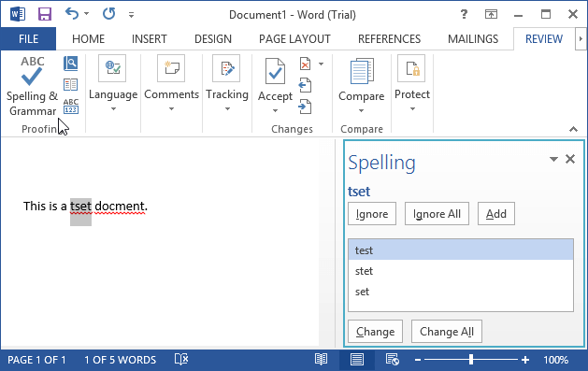Click PAGE 1 OF 1 status entry

click(36, 360)
